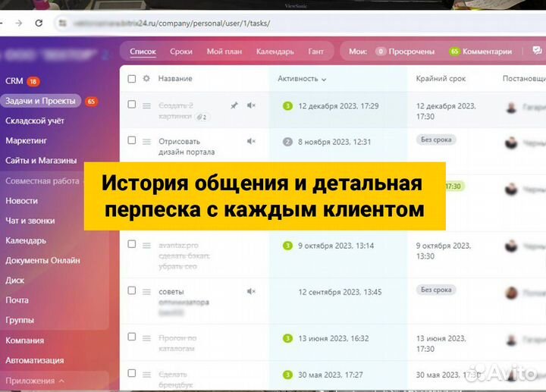Image resolution: width=546 pixels, height=392 pixels.
Task: Go forward in browser history
Action: click(x=19, y=23)
